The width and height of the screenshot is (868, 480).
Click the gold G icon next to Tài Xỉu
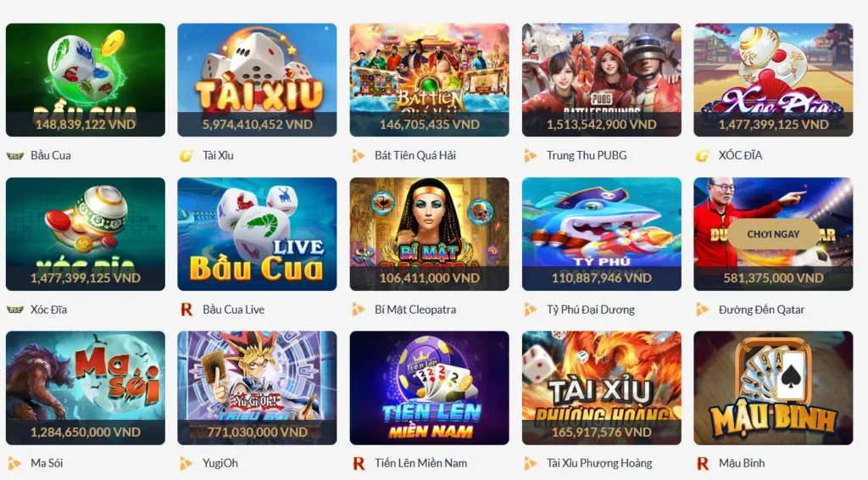186,156
